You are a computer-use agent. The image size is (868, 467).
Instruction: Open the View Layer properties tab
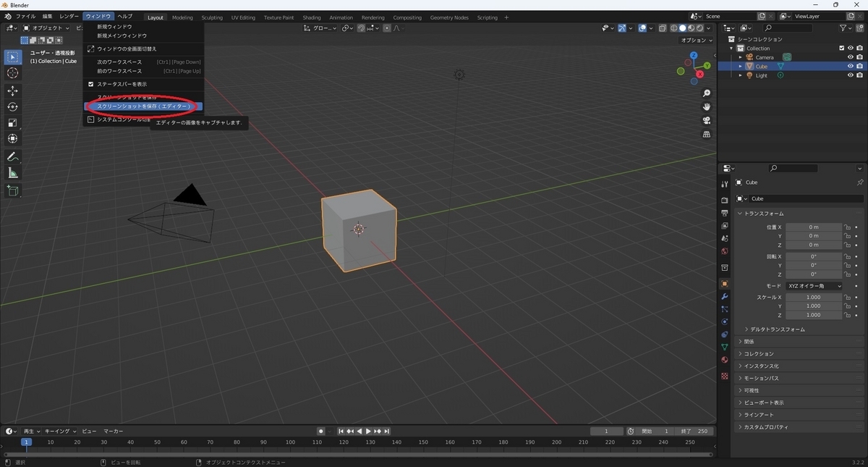coord(725,226)
